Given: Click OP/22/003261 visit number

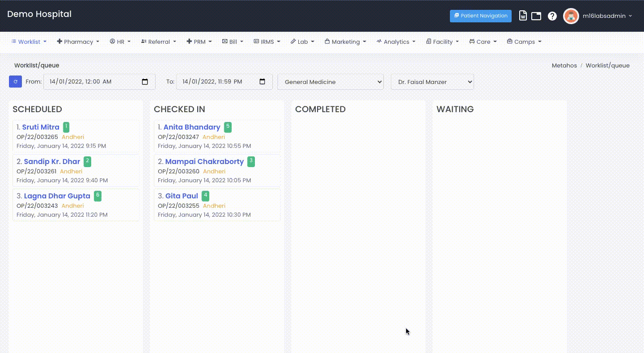Looking at the screenshot, I should pyautogui.click(x=36, y=172).
